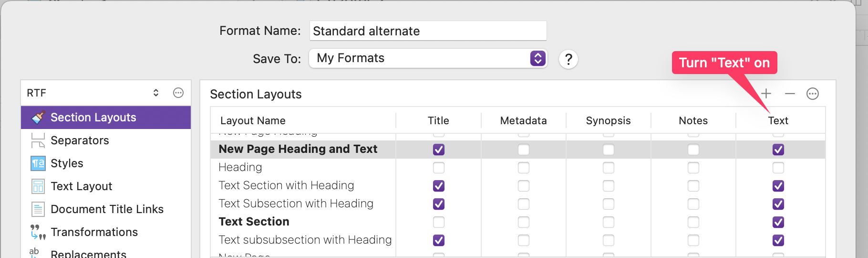Click the Layout Name column header

253,120
